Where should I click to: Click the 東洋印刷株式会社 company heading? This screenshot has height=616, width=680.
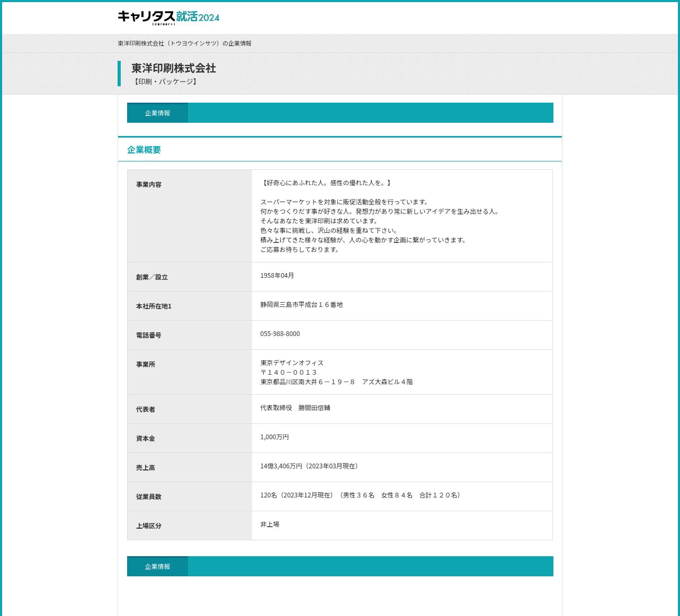pos(174,68)
